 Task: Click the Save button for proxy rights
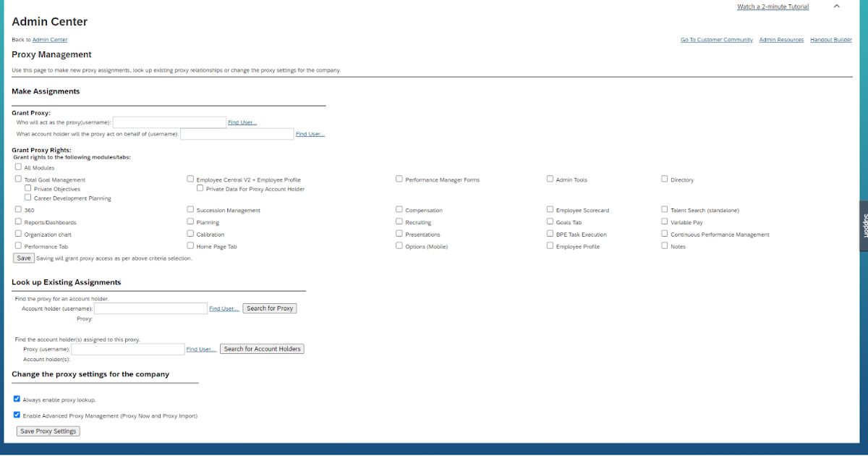[x=23, y=258]
